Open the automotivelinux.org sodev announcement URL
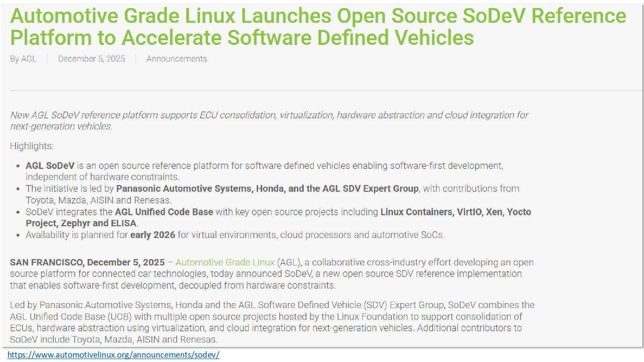This screenshot has width=644, height=362. 113,355
